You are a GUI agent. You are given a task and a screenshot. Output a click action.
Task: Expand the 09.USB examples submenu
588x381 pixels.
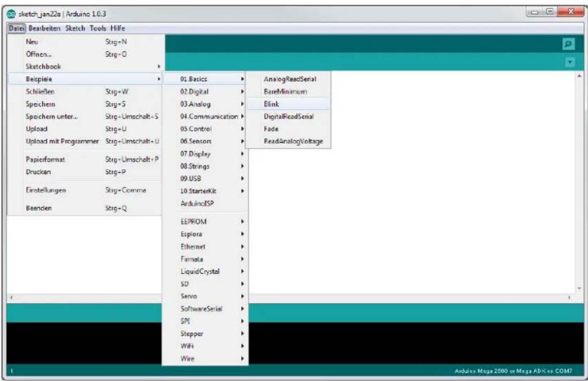pos(205,178)
